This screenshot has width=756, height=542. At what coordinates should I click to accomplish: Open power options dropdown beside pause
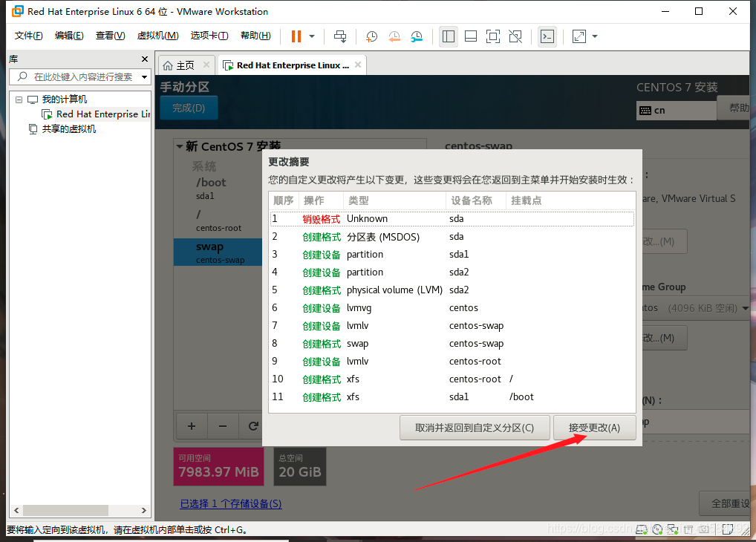pyautogui.click(x=312, y=36)
